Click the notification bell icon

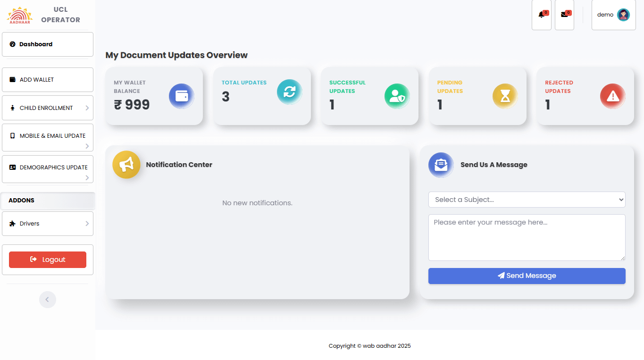coord(541,15)
